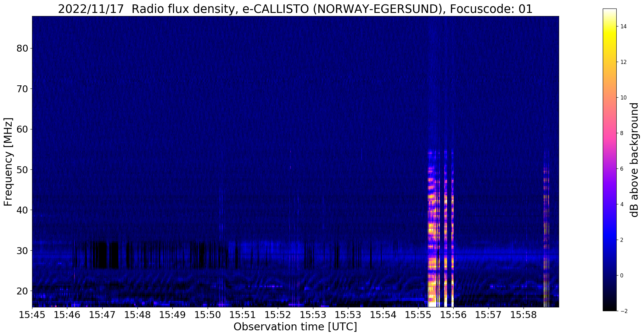Select the 'Observation time [UTC]' x-axis label
Screen dimensions: 644x336
(x=295, y=327)
